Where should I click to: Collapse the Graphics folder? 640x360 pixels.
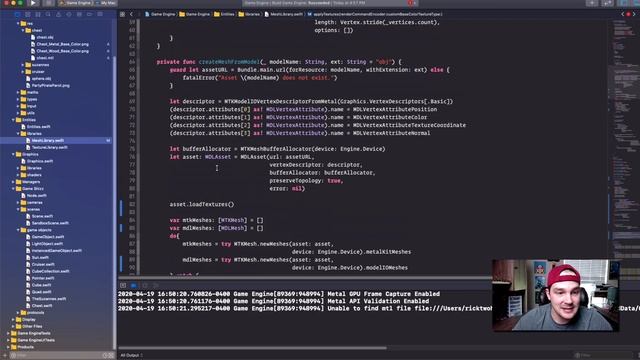coord(13,154)
